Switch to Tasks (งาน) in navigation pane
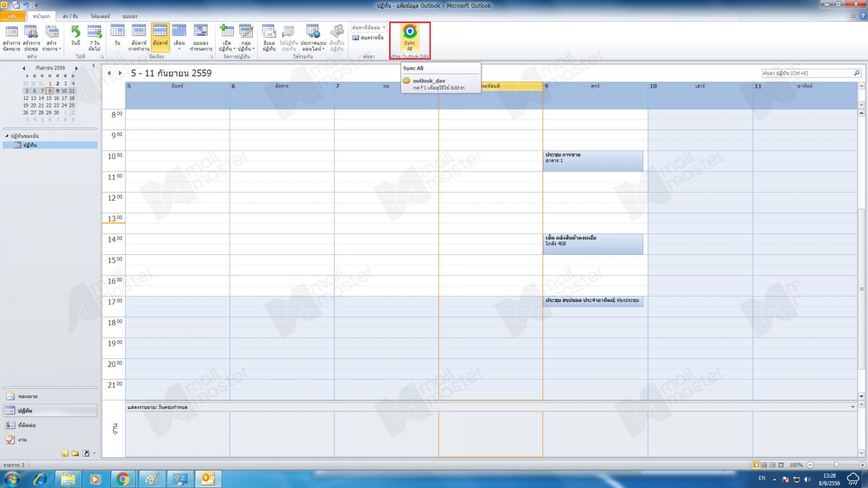 (50, 440)
